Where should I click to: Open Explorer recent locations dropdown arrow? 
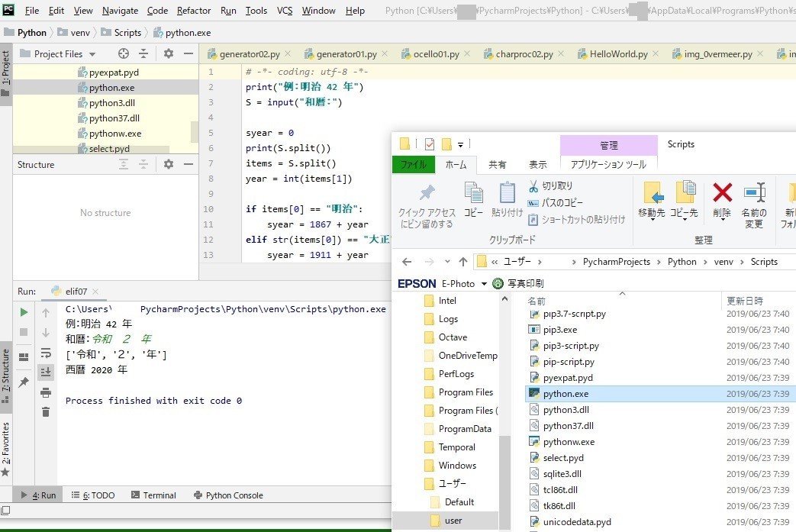click(x=447, y=262)
